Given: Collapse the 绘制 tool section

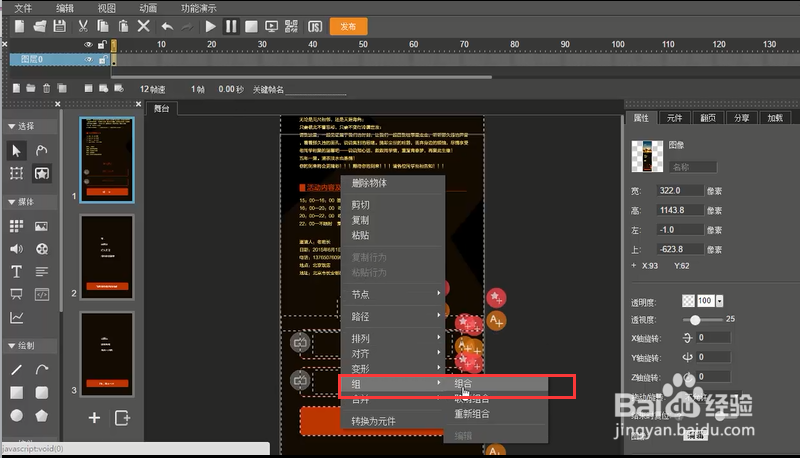Looking at the screenshot, I should click(11, 346).
